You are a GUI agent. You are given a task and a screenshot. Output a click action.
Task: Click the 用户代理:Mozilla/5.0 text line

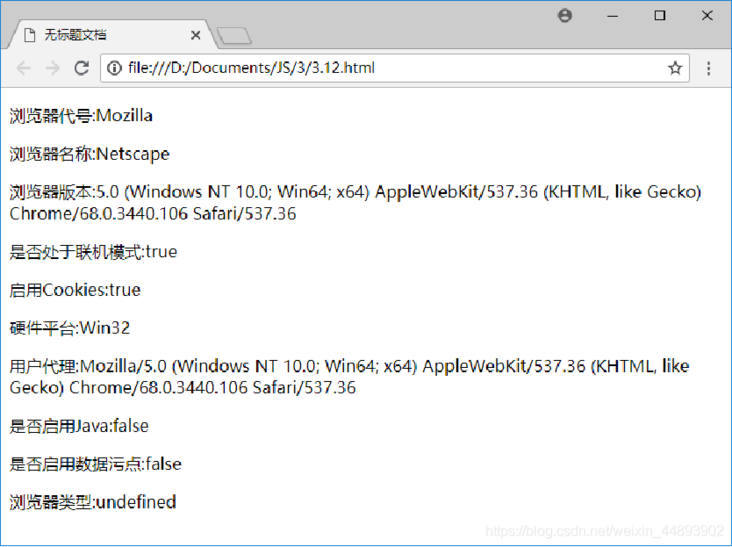pyautogui.click(x=349, y=377)
